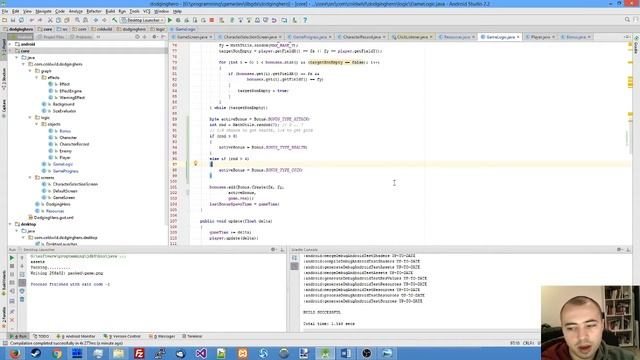640x360 pixels.
Task: Switch to GameScreen.java editor tab
Action: coord(192,37)
